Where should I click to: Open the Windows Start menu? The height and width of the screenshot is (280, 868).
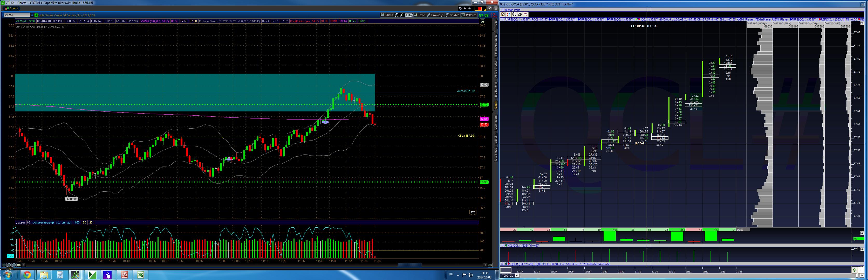click(8, 275)
